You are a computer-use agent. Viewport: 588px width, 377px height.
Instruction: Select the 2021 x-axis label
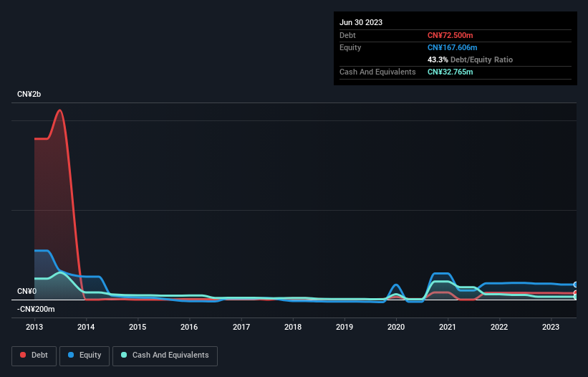click(x=448, y=327)
